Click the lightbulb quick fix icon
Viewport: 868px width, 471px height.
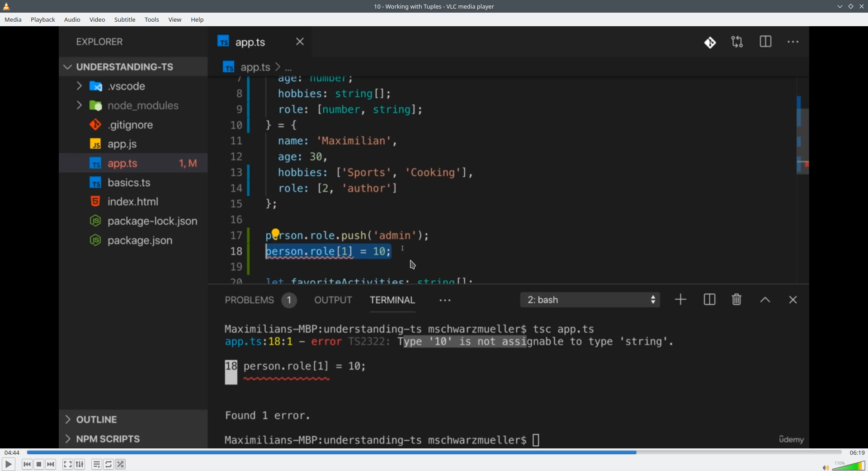tap(275, 233)
